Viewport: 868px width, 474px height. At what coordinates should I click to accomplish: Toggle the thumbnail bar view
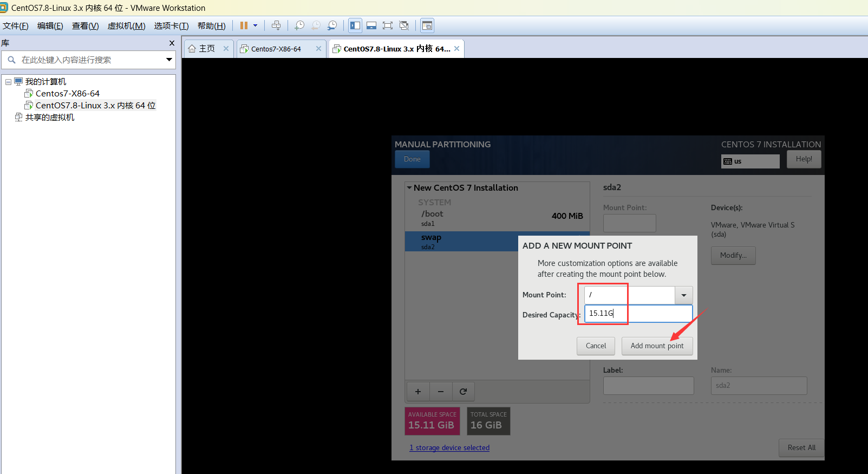371,25
